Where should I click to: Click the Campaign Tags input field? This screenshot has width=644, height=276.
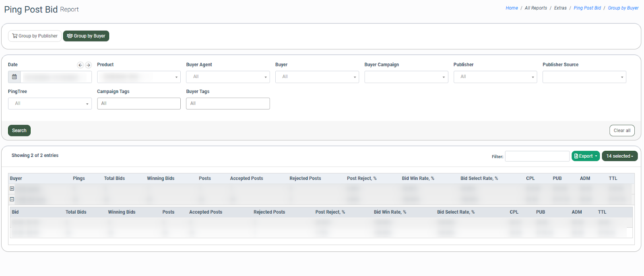139,103
